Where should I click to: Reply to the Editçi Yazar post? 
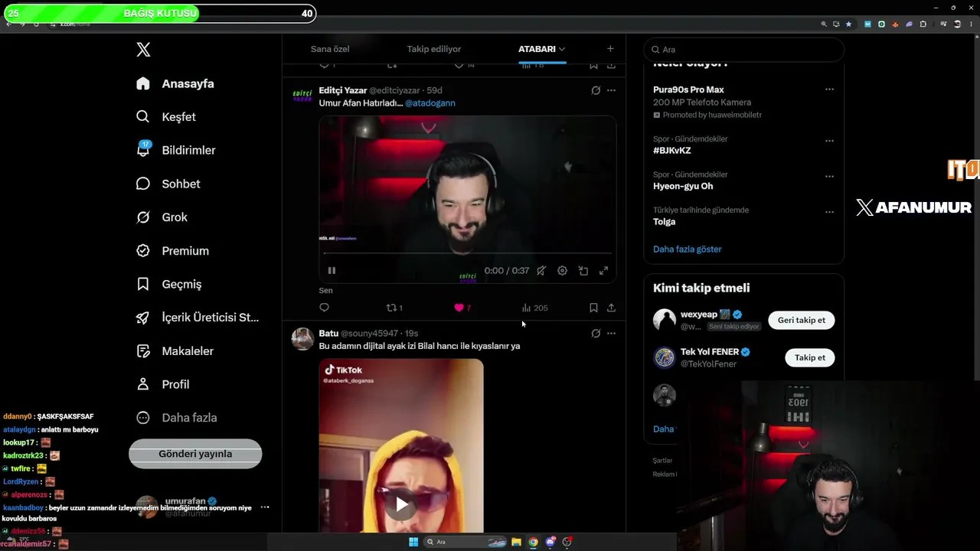pyautogui.click(x=324, y=308)
